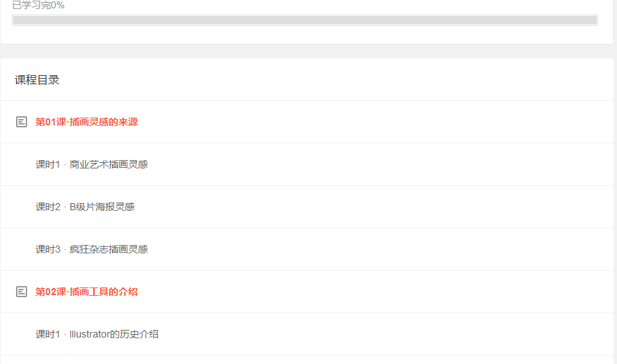Open lesson 疯狂杂志插画灵感
Image resolution: width=617 pixels, height=364 pixels.
point(307,249)
